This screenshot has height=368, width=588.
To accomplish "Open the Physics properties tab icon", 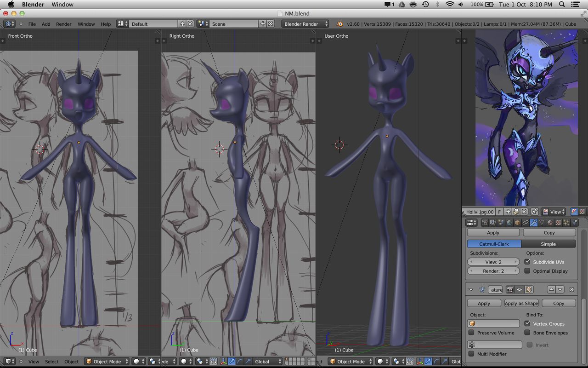I will click(575, 223).
